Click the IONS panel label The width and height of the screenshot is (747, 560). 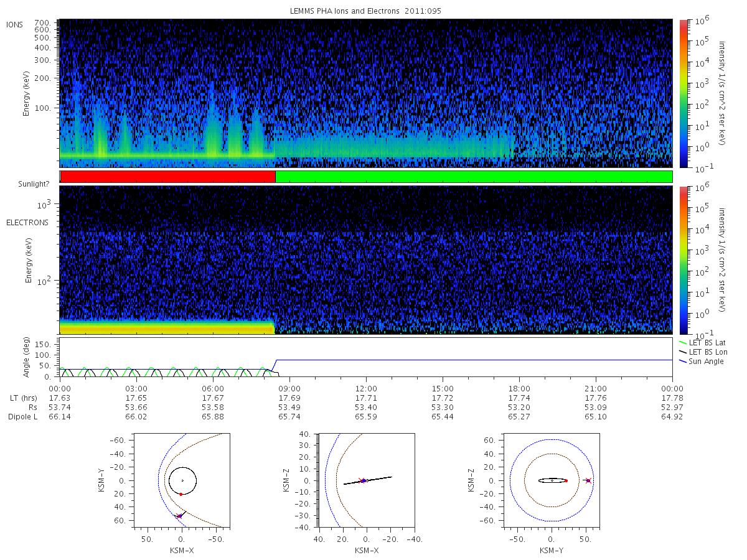(16, 24)
